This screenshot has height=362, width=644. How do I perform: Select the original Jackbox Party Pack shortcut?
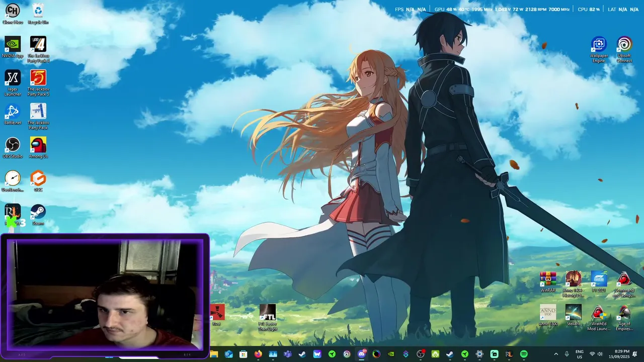click(38, 117)
